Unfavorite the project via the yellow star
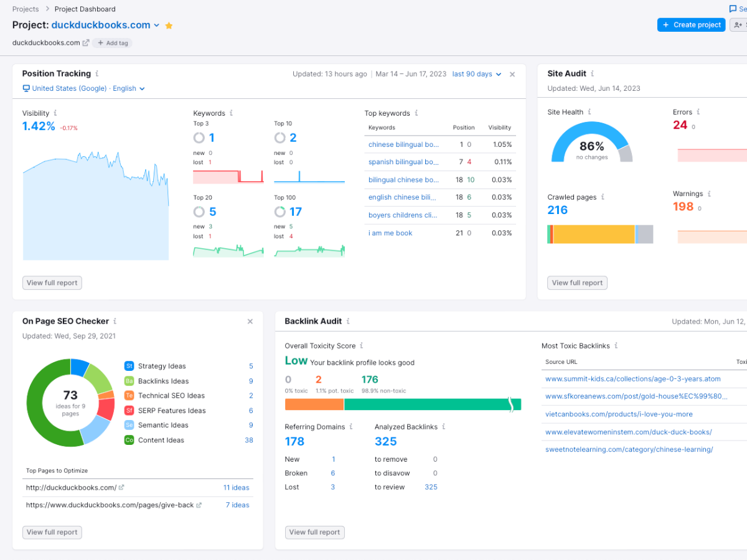 click(x=169, y=25)
